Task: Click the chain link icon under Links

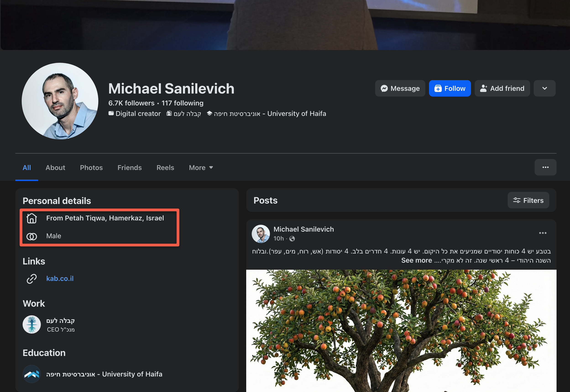Action: pos(32,279)
